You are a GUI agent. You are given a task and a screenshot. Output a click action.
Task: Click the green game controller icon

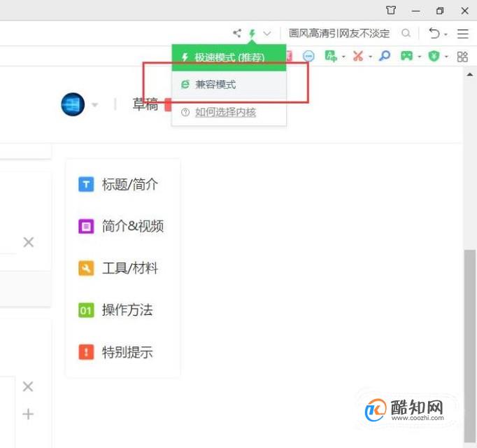point(407,56)
